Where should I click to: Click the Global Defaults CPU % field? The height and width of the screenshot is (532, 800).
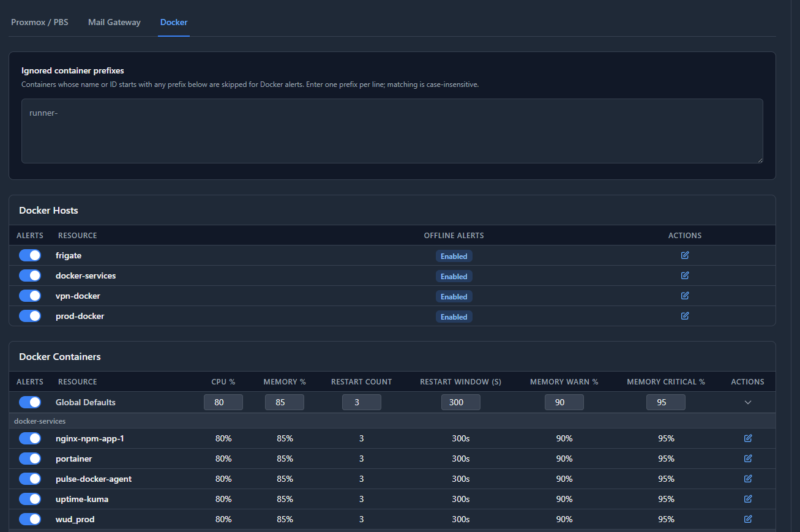(223, 402)
